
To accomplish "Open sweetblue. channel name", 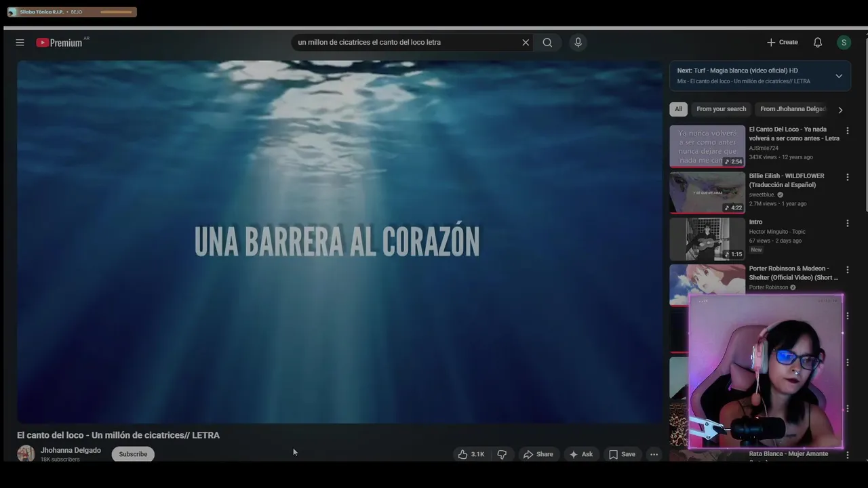I will 762,195.
